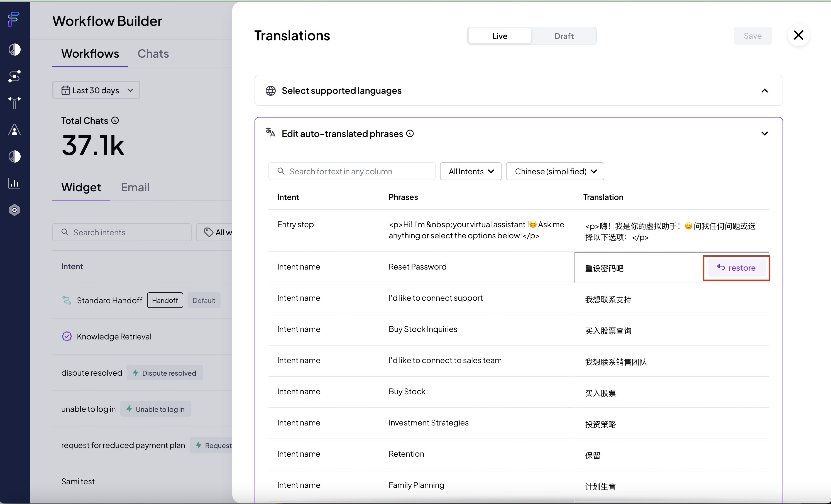Viewport: 831px width, 504px height.
Task: Open the All Intents filter dropdown
Action: [x=470, y=171]
